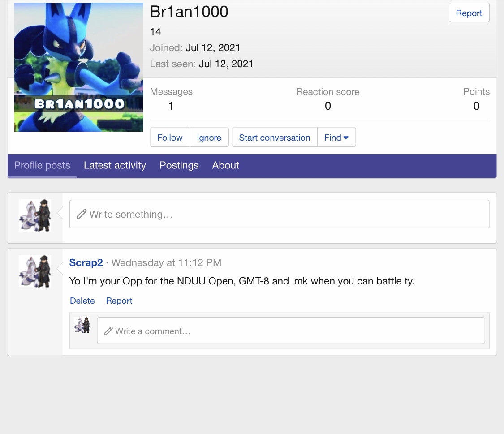
Task: Start conversation with Br1an1000
Action: (x=275, y=138)
